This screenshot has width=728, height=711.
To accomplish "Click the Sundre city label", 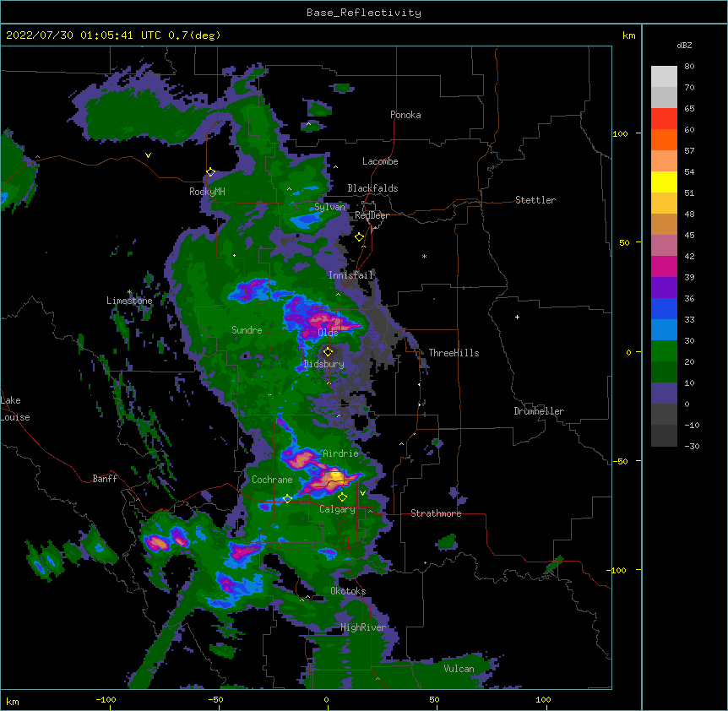I will click(x=247, y=330).
